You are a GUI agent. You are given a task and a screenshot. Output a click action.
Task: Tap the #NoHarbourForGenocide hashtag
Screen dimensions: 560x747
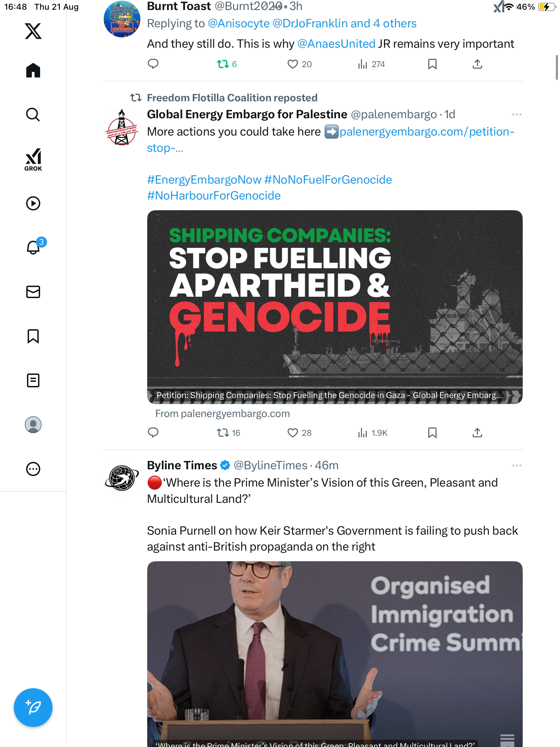(214, 196)
